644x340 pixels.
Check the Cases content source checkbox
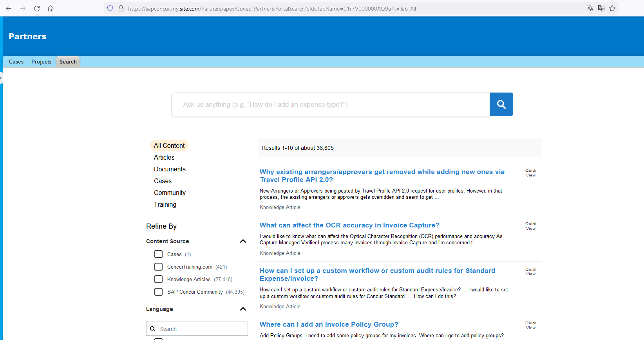coord(158,254)
